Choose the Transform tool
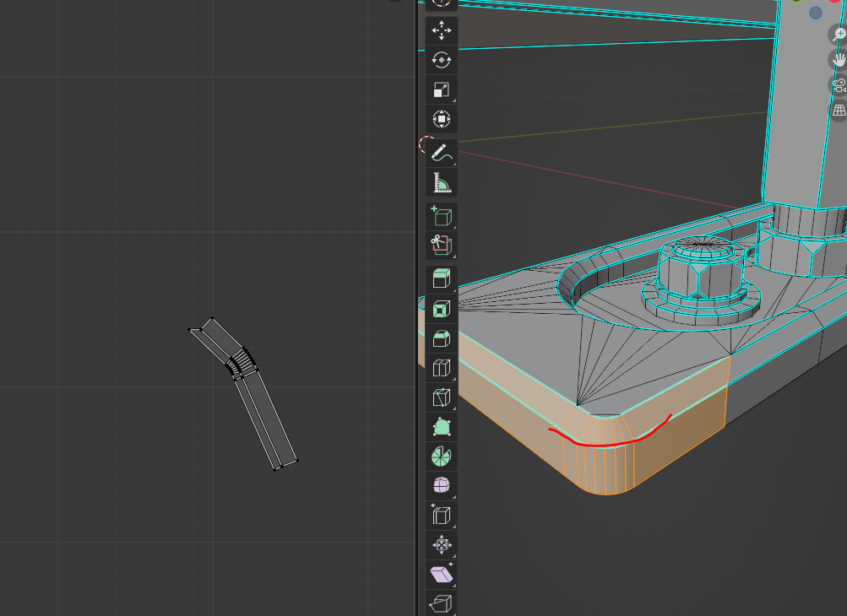The image size is (847, 616). (441, 119)
